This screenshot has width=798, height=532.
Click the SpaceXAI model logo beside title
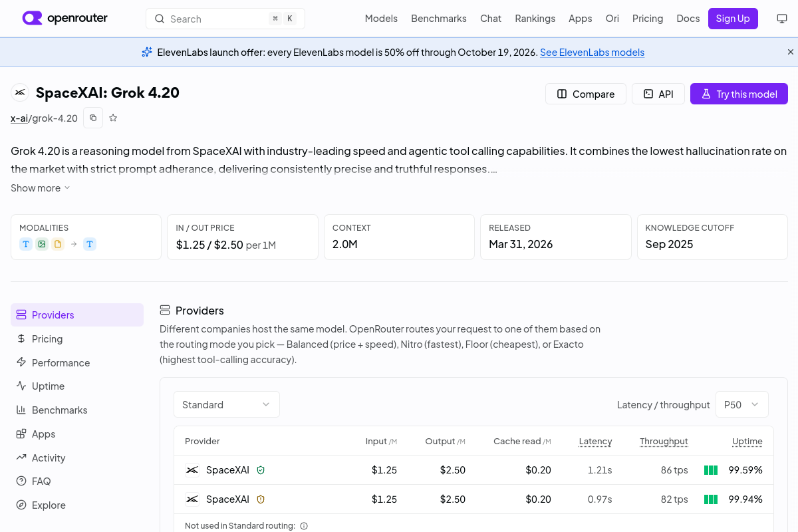pos(20,93)
